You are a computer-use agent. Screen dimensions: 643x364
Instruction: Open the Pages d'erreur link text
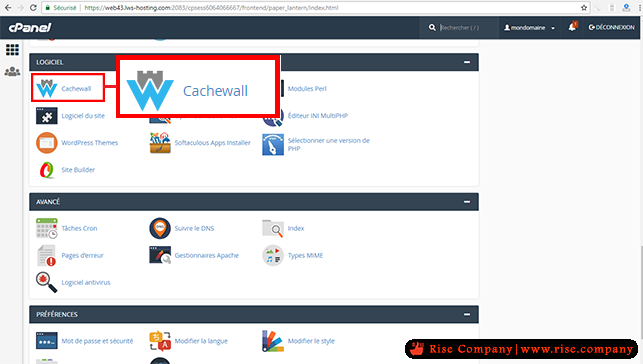pyautogui.click(x=82, y=255)
